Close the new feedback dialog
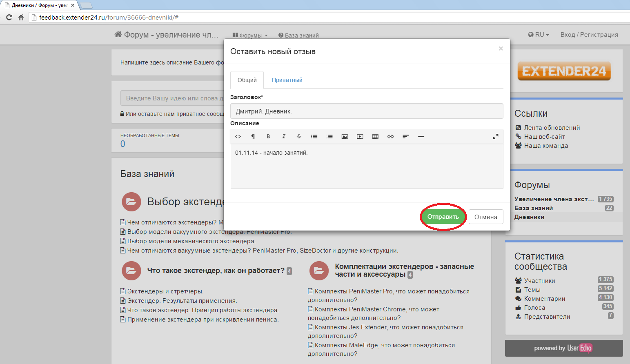This screenshot has width=630, height=364. pos(501,49)
